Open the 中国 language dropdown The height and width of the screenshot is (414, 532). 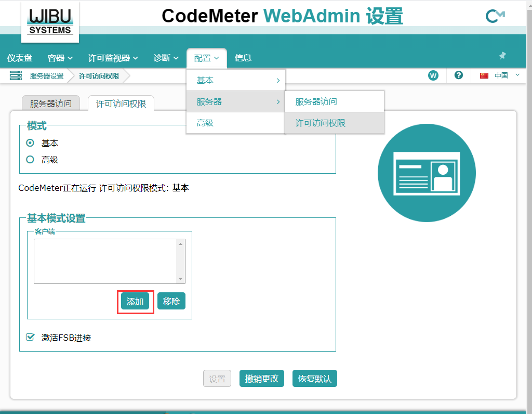tap(507, 75)
